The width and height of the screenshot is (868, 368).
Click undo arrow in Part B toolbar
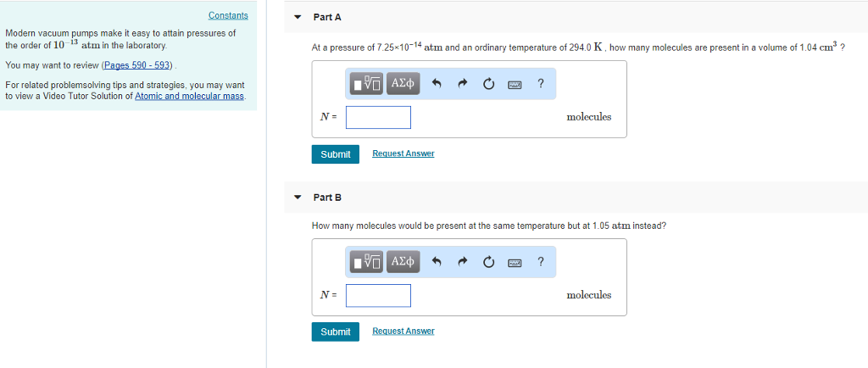click(436, 262)
